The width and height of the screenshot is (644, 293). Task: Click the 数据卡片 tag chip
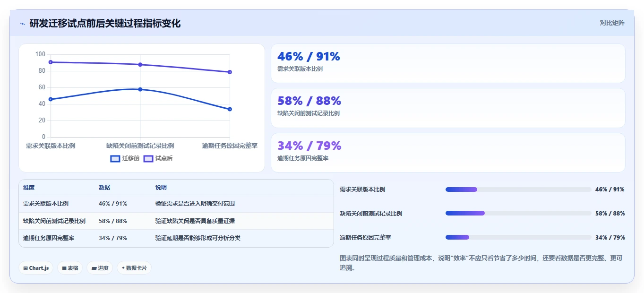[134, 268]
